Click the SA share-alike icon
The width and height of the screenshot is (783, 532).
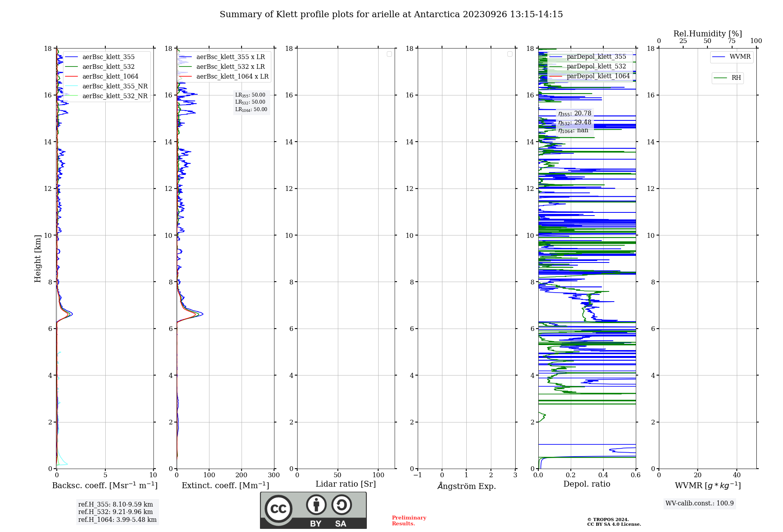coord(341,505)
